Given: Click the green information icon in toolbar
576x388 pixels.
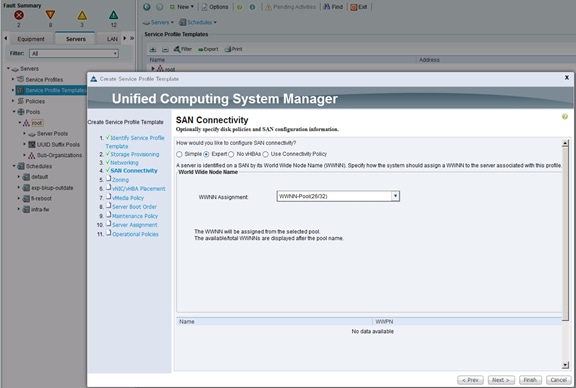Looking at the screenshot, I should [x=252, y=7].
